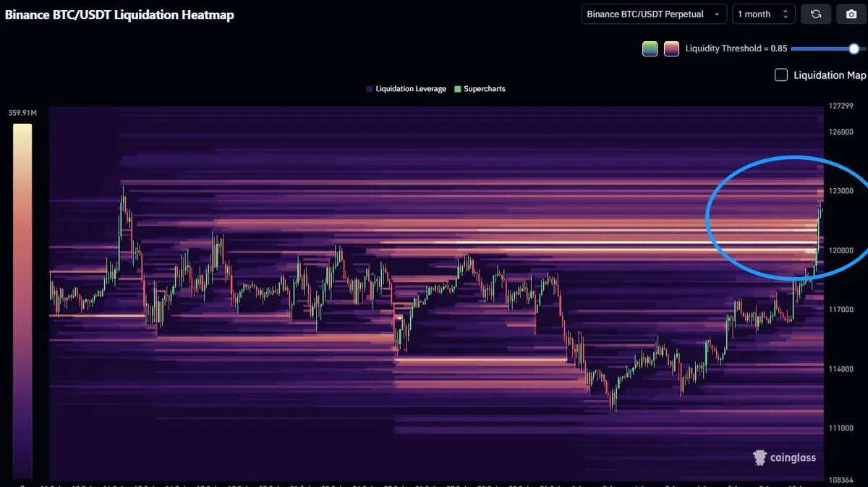Viewport: 868px width, 487px height.
Task: Click the 123000 price axis label
Action: pyautogui.click(x=841, y=191)
